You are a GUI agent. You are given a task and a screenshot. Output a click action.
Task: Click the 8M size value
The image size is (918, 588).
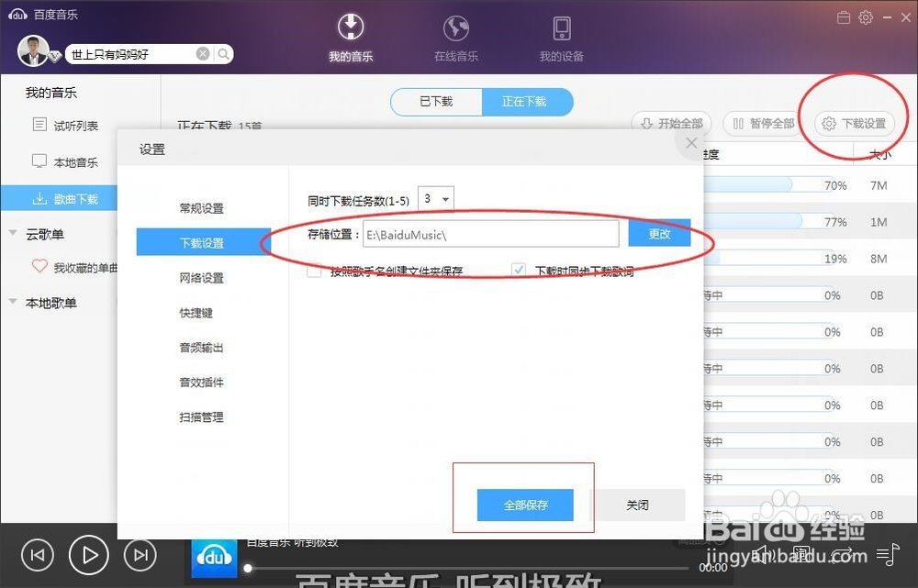(x=879, y=259)
